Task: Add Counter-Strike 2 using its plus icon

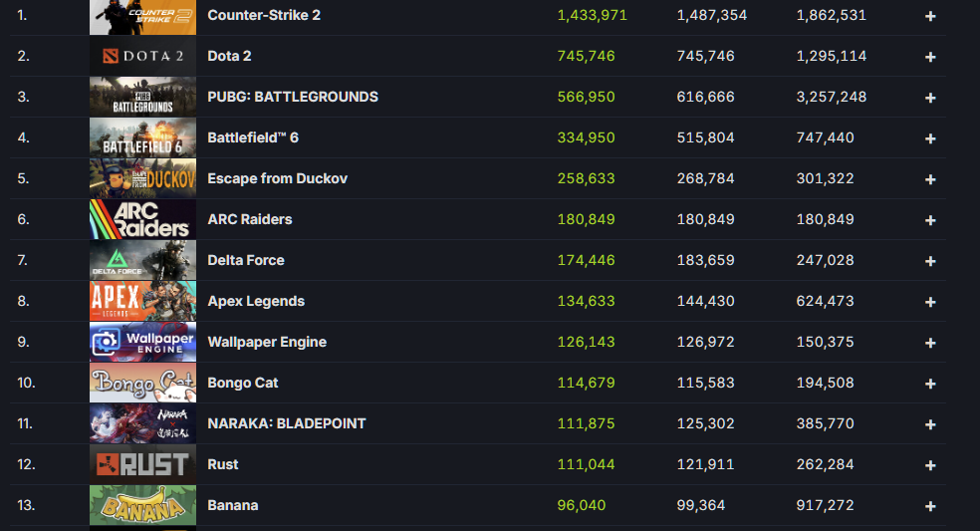Action: click(x=930, y=16)
